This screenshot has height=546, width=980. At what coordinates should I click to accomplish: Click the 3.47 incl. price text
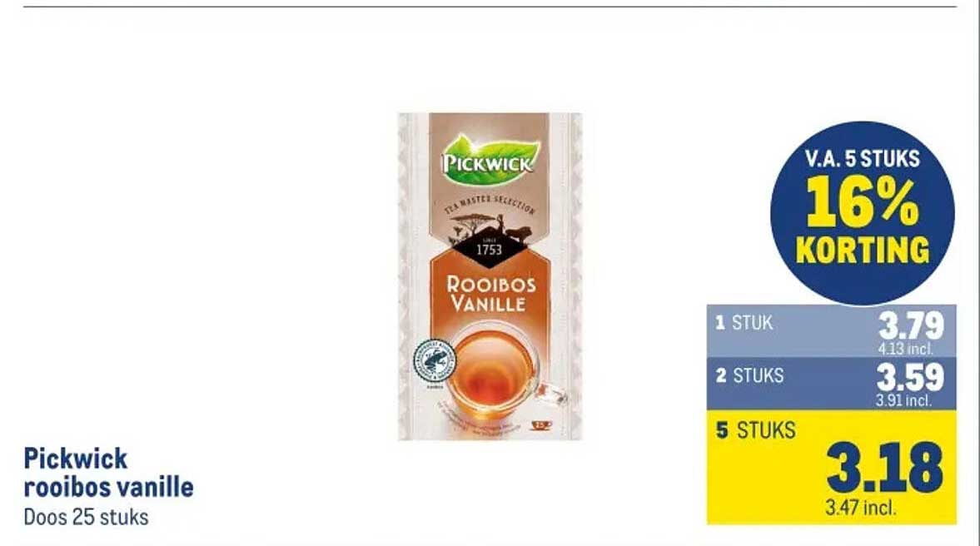coord(860,507)
